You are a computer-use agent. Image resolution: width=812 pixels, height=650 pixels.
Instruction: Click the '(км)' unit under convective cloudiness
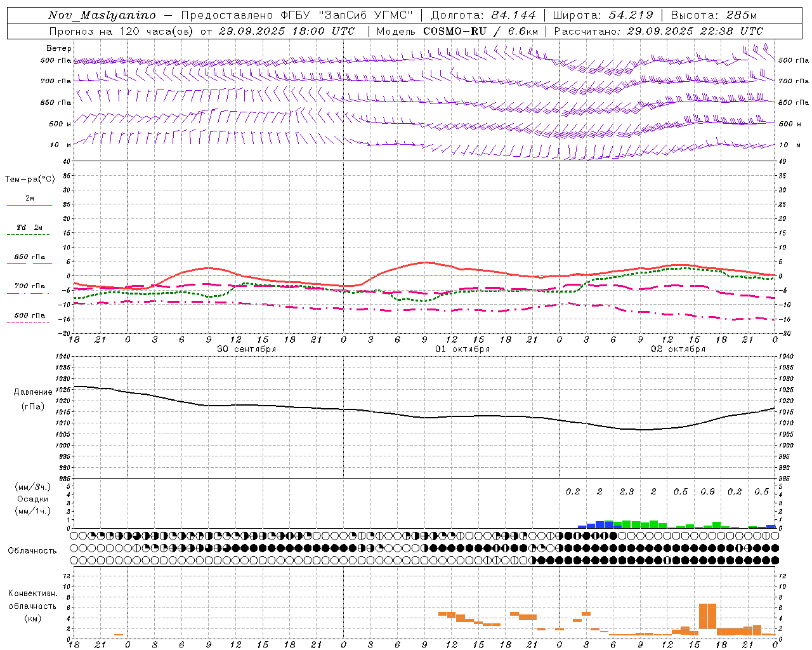pyautogui.click(x=32, y=618)
